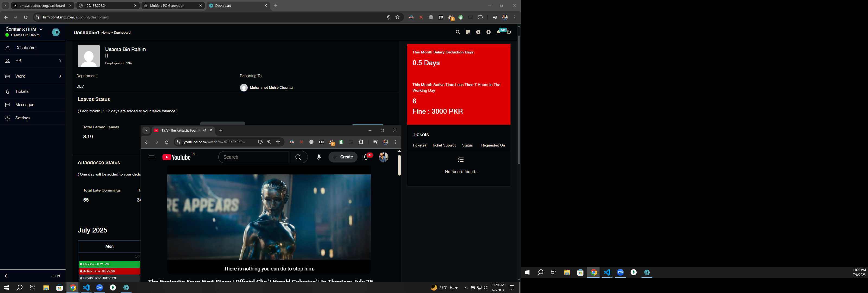Open sticky notes icon in HRM header

pos(468,32)
